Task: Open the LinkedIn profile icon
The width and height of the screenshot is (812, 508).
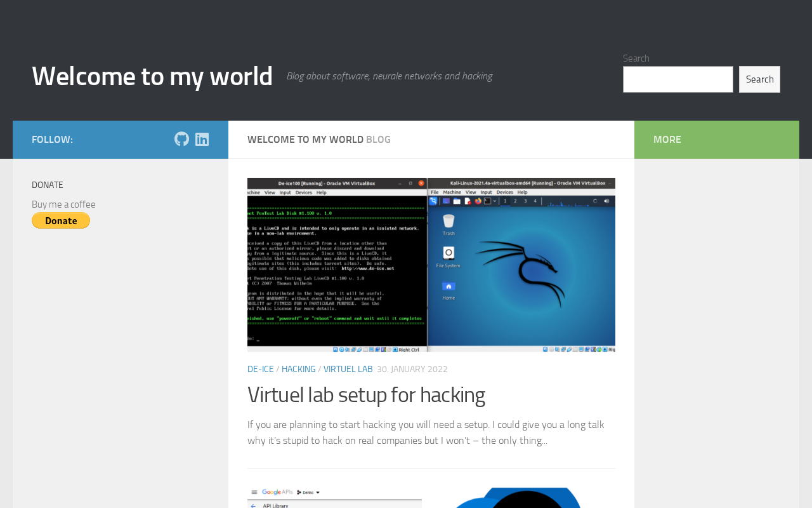Action: 202,139
